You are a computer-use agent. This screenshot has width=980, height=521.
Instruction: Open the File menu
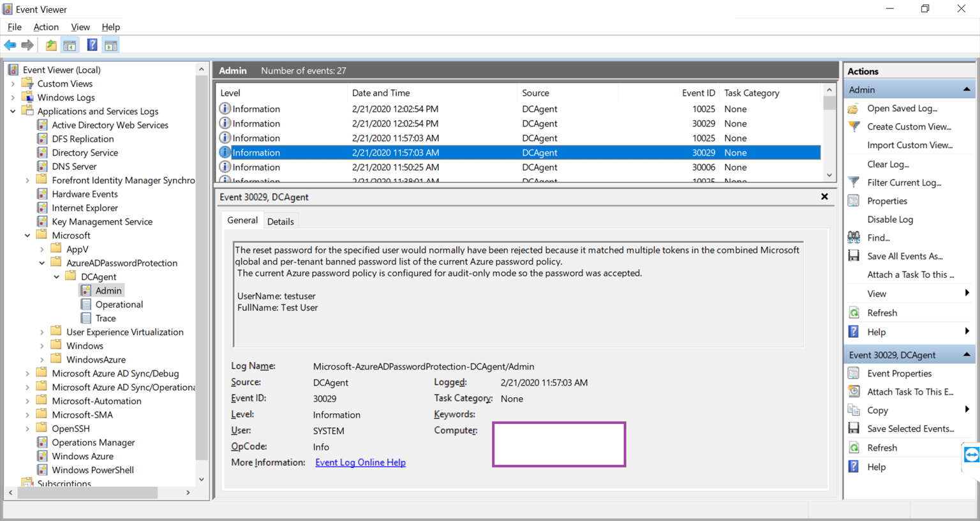tap(15, 27)
